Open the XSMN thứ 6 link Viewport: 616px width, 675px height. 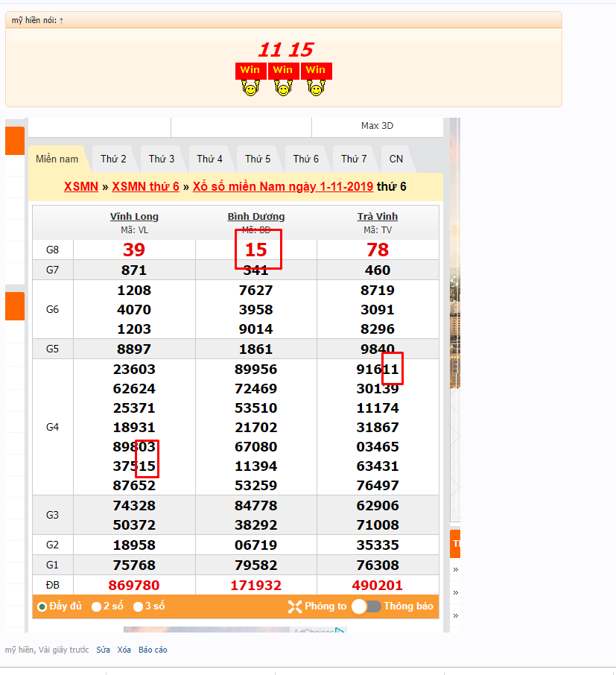point(145,186)
